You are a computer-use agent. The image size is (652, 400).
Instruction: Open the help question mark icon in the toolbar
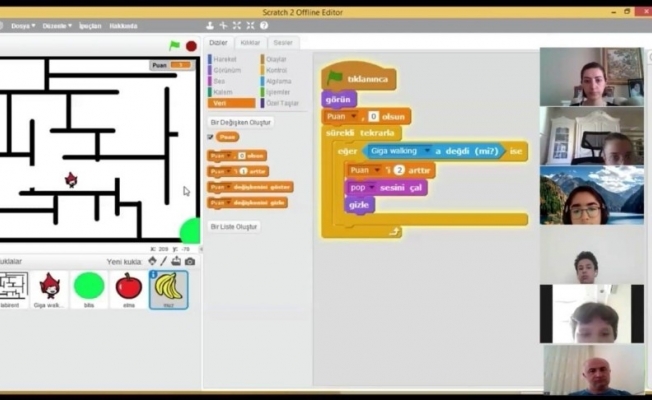[x=262, y=25]
